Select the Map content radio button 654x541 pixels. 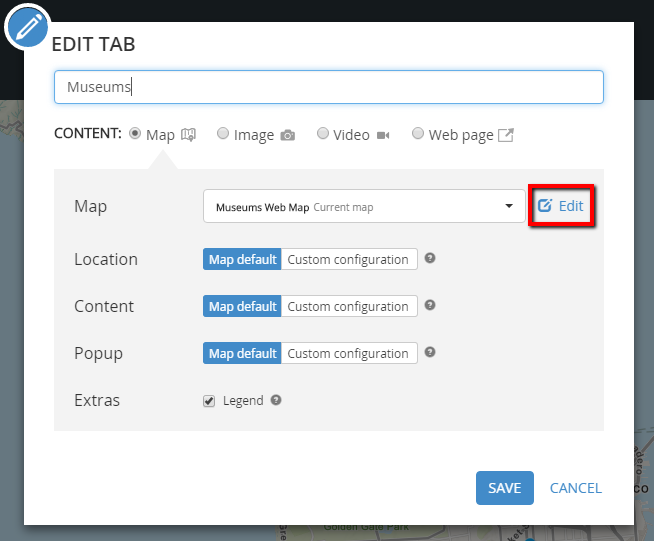click(x=135, y=133)
